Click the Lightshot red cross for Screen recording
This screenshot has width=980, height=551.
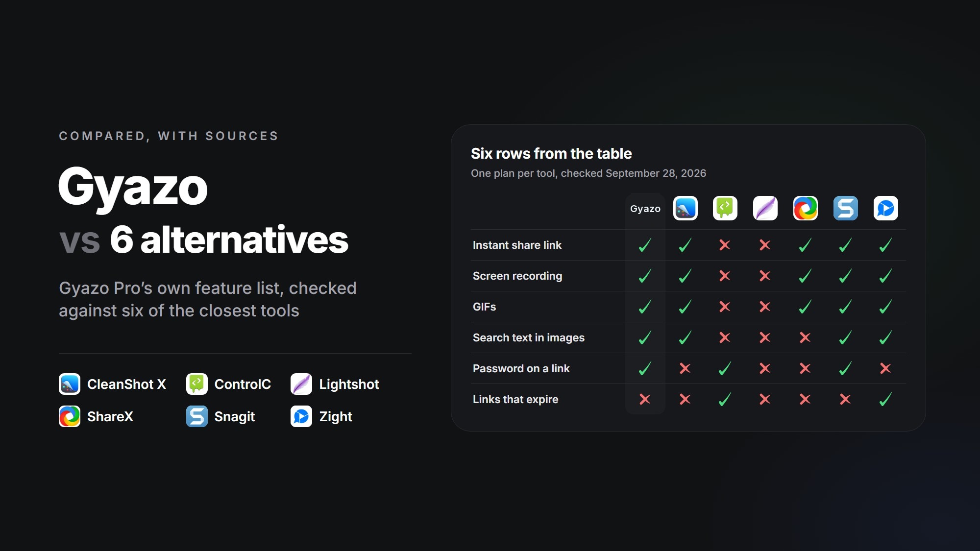point(765,276)
